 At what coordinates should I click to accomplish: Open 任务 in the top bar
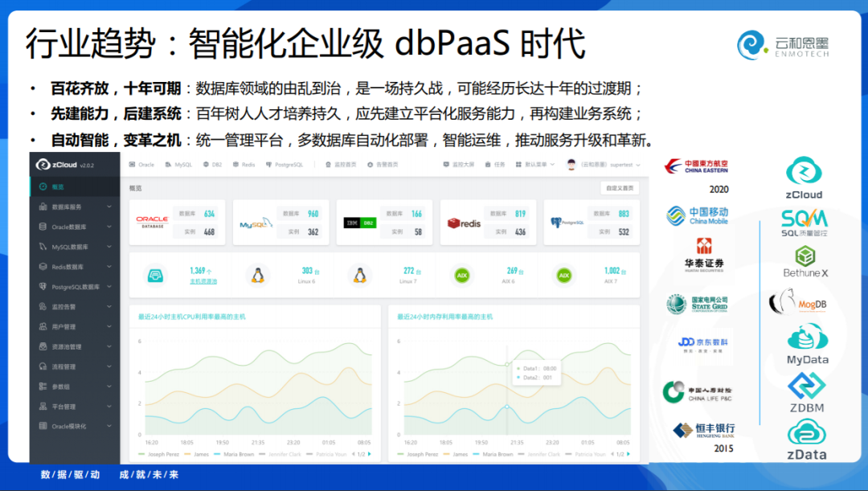point(495,165)
